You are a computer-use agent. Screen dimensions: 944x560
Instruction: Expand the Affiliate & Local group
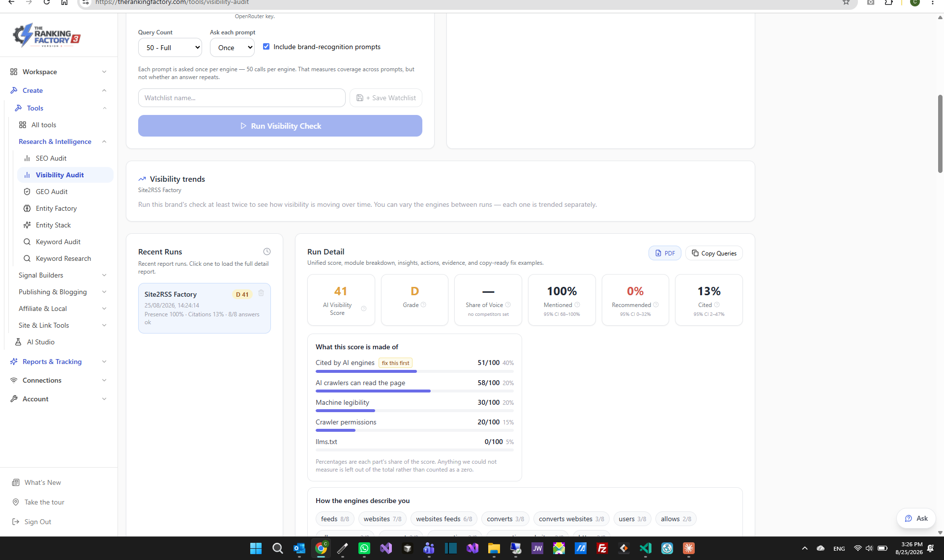coord(62,308)
